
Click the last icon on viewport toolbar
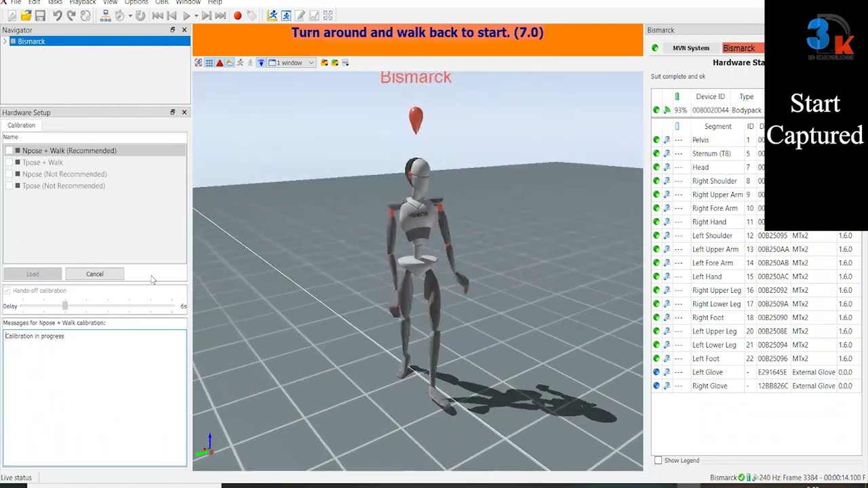(x=345, y=63)
